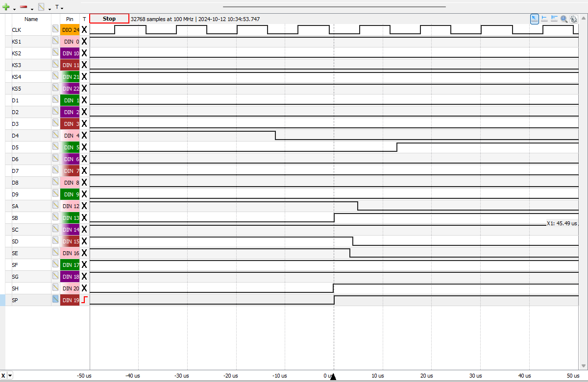Toggle the trigger condition X for SF
Viewport: 588px width, 382px height.
click(84, 265)
